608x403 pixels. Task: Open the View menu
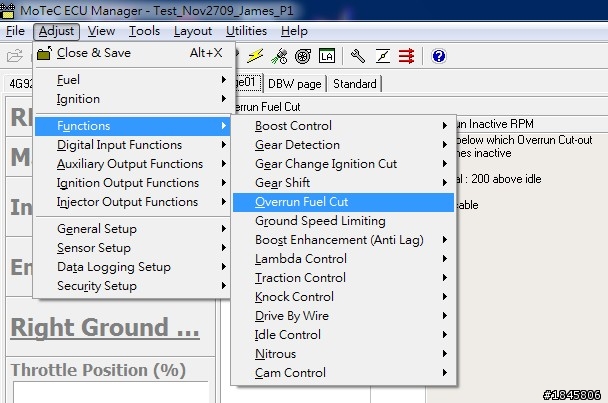pos(101,31)
